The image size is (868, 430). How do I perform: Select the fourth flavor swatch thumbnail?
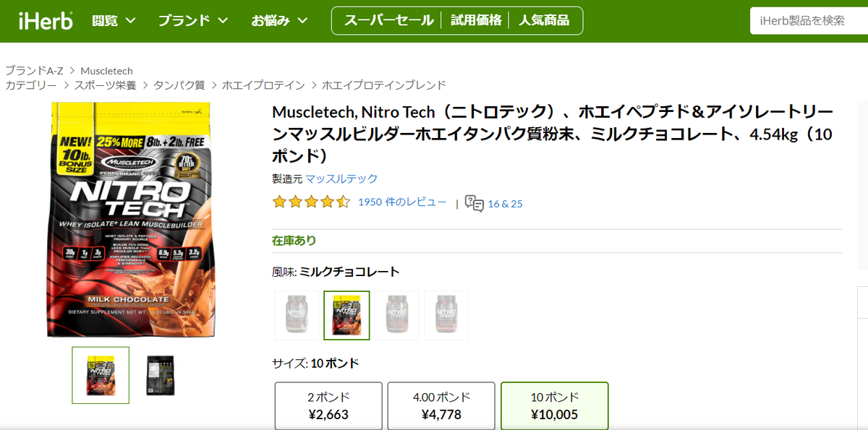coord(446,315)
